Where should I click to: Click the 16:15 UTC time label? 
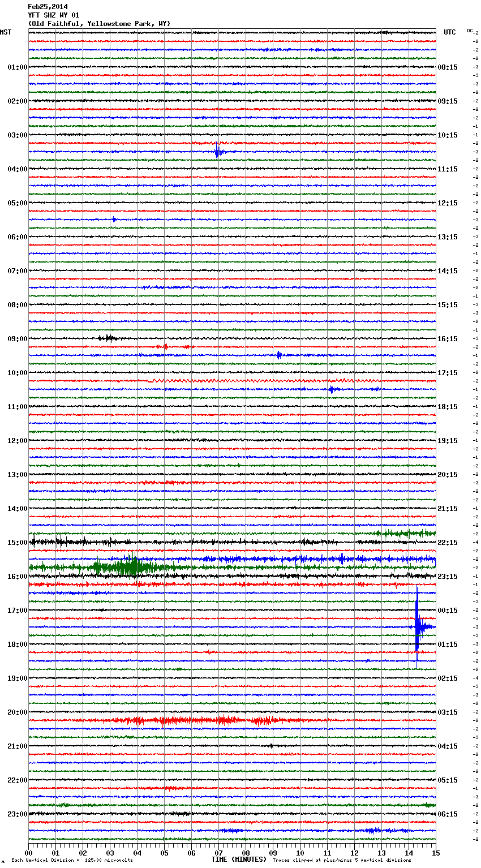click(x=448, y=339)
